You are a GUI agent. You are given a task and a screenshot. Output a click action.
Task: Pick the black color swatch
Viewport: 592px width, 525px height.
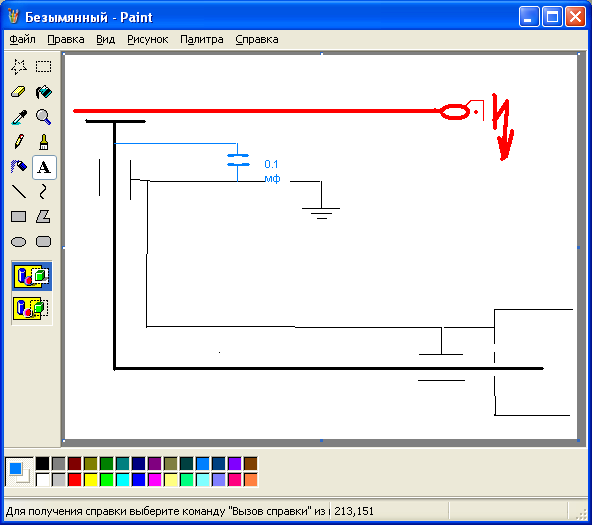(43, 463)
